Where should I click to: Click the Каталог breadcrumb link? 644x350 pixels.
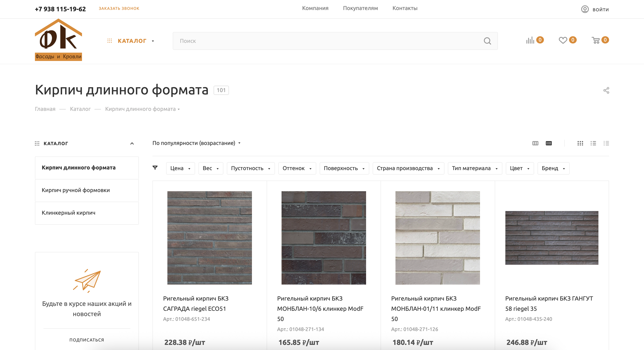80,109
